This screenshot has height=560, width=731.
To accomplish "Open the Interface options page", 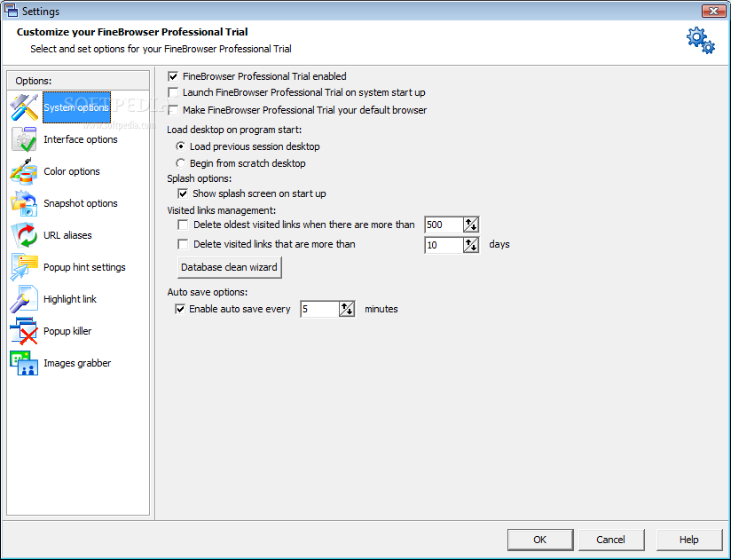I will click(x=81, y=139).
